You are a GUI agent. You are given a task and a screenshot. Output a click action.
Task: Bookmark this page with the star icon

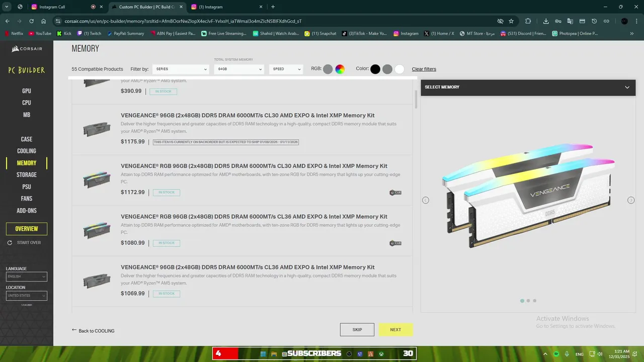coord(511,21)
